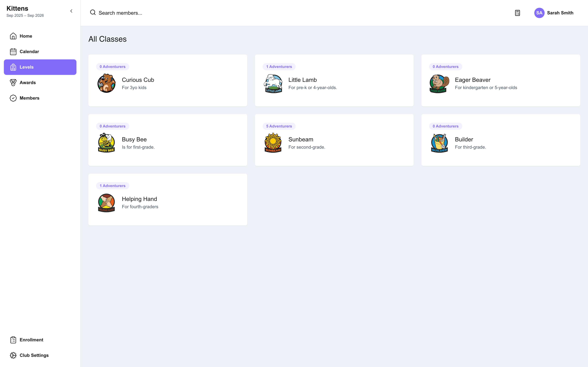
Task: Click the search magnifier icon
Action: [x=93, y=12]
